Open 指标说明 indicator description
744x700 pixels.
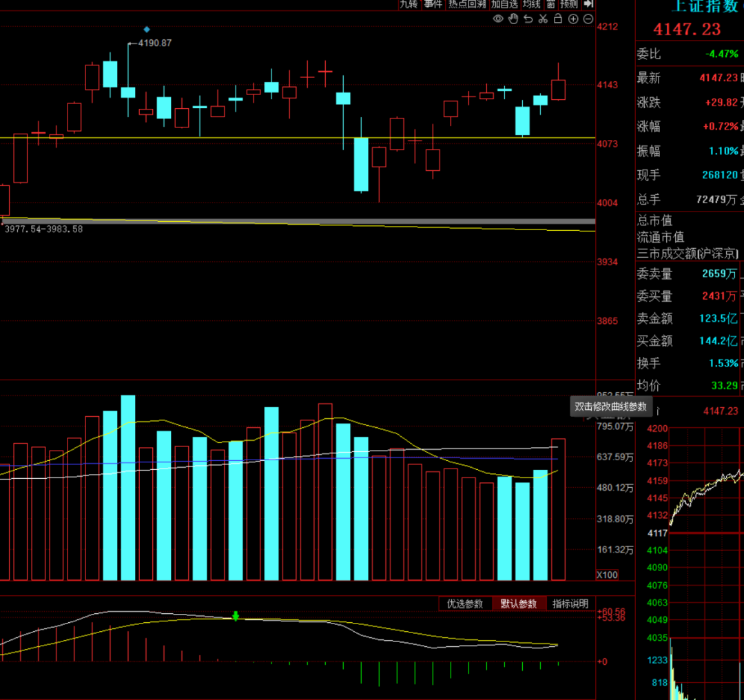pos(570,603)
